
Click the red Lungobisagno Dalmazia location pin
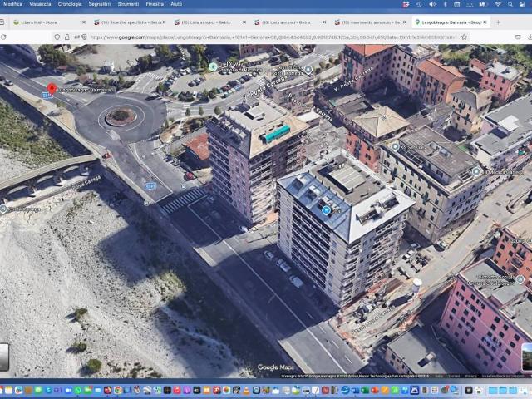pyautogui.click(x=52, y=89)
